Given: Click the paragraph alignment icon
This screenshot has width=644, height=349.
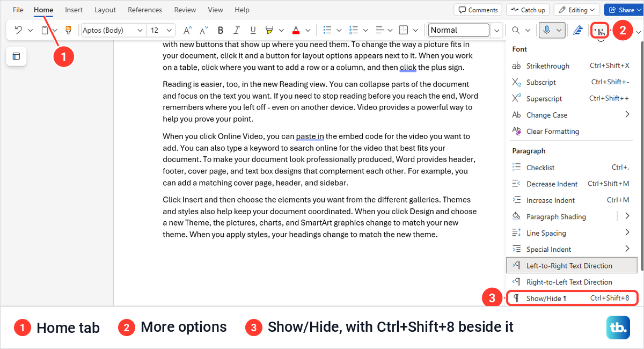Looking at the screenshot, I should pos(379,30).
